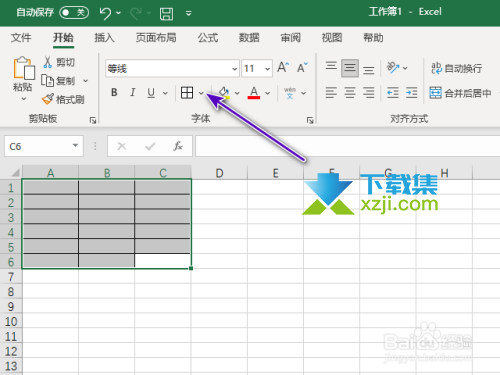Screen dimensions: 500x375
Task: Open the 剪贴板 dialog launcher
Action: (93, 120)
